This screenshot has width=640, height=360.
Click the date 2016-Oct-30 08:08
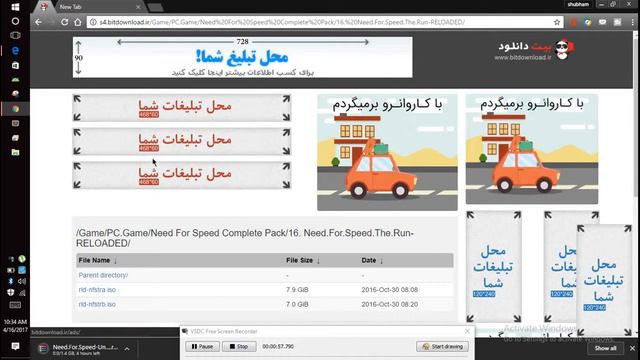pyautogui.click(x=389, y=290)
